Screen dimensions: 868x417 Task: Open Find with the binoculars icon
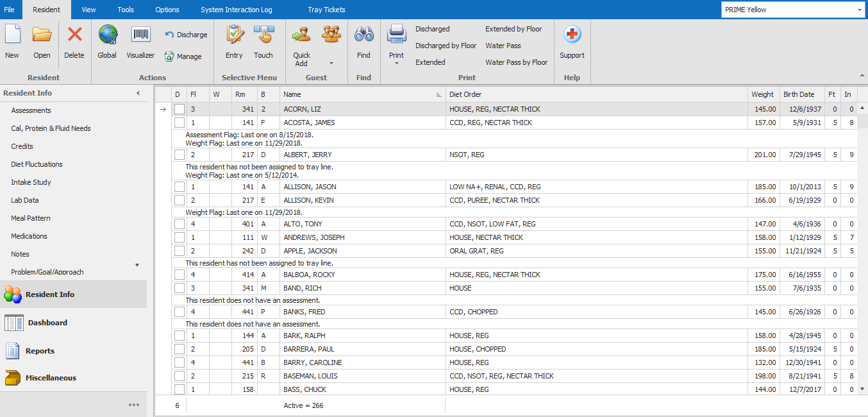[363, 35]
